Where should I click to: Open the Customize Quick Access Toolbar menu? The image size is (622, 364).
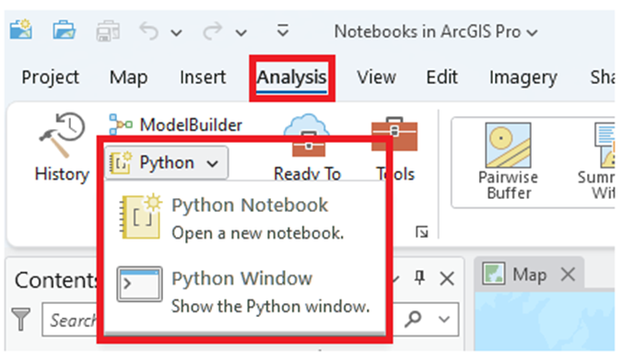pos(283,30)
